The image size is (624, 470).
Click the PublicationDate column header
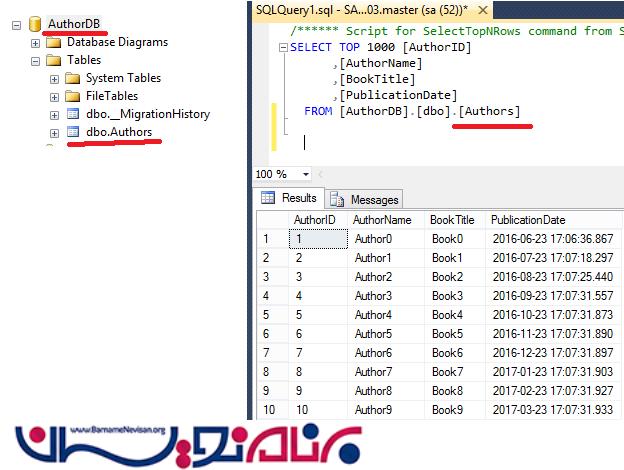pos(552,220)
